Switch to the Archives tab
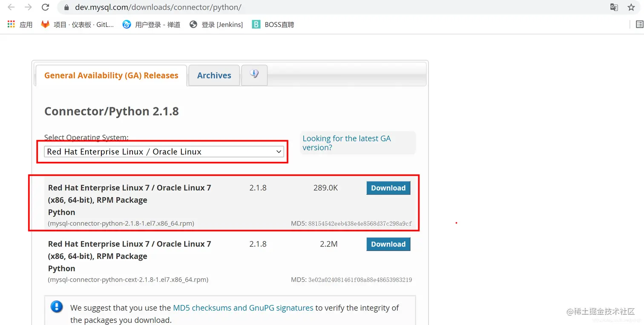Screen dimensions: 644x325 [214, 75]
